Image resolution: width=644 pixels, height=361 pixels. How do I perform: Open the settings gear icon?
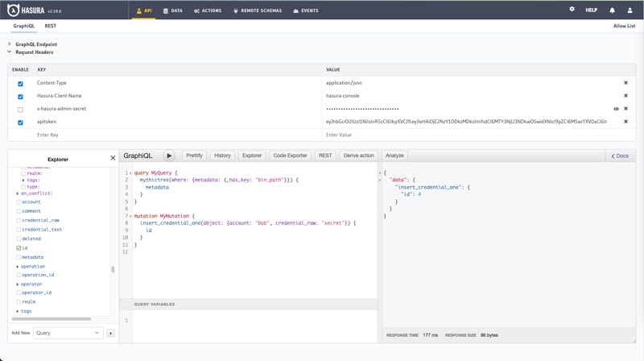pyautogui.click(x=572, y=10)
